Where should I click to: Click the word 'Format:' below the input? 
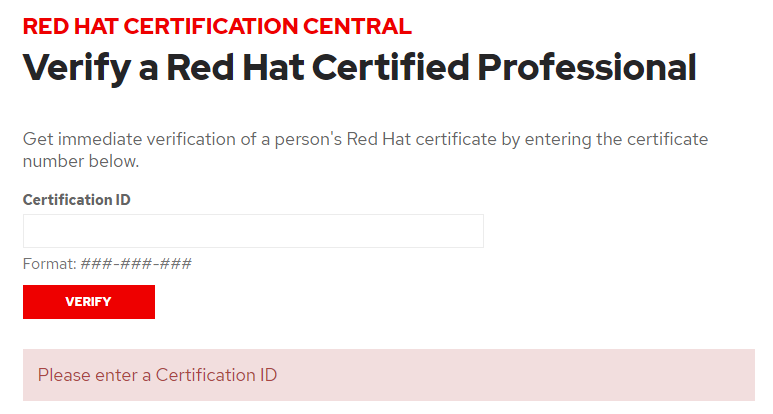coord(49,264)
